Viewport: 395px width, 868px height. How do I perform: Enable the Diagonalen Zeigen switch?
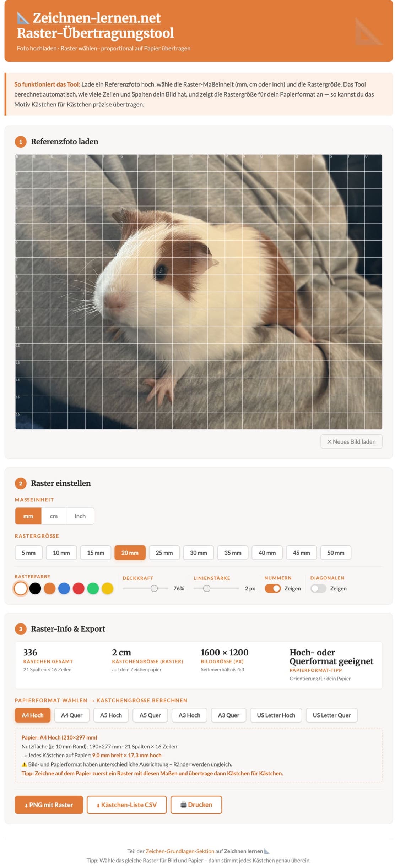[x=318, y=588]
